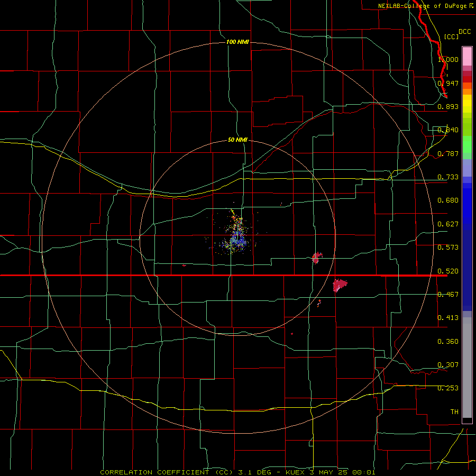Click the large crimson echo outside the 50 NMI ring
The height and width of the screenshot is (476, 476).
pos(340,285)
